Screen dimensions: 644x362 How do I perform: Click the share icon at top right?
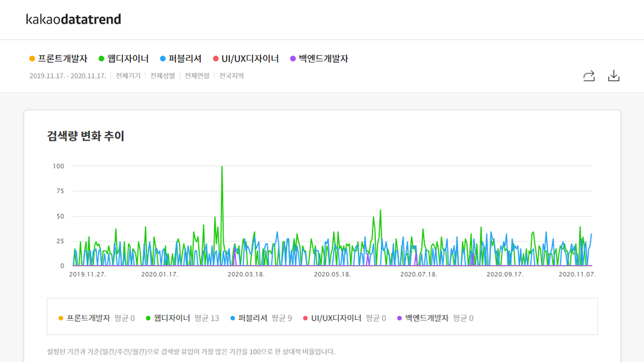589,75
